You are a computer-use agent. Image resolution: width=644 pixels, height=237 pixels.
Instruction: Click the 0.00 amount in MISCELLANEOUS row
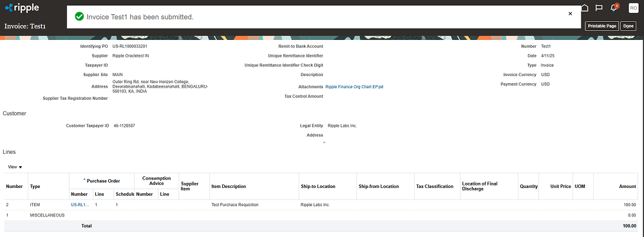632,215
